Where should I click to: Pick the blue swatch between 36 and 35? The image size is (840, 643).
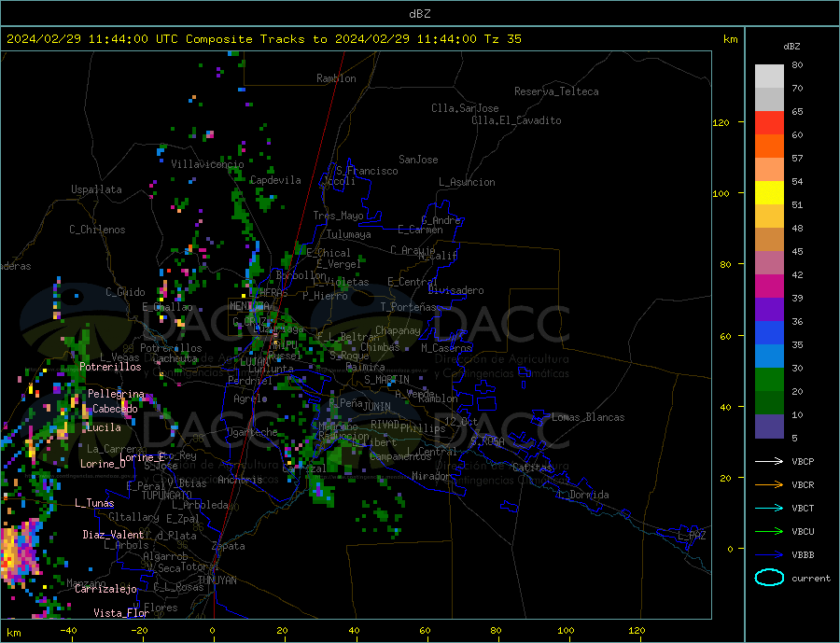point(769,333)
